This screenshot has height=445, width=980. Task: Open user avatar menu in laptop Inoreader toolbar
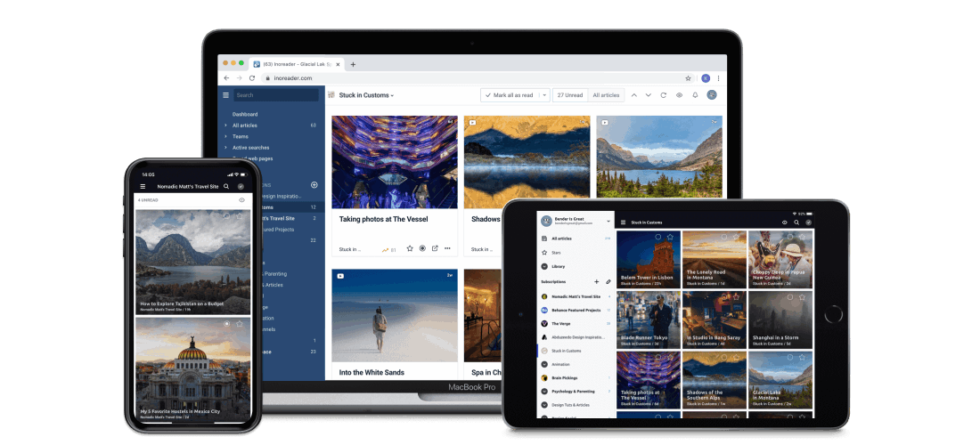click(x=711, y=95)
